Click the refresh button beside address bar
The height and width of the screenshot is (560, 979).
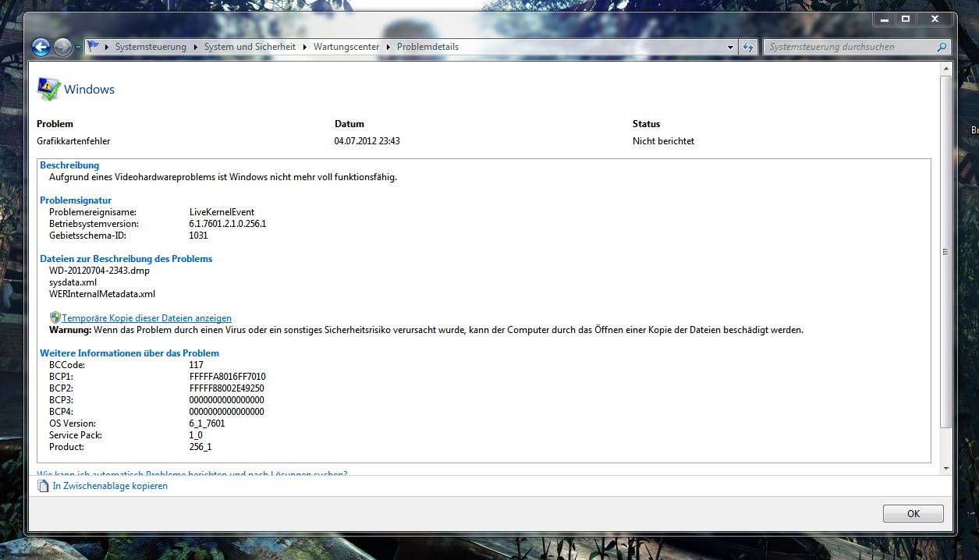coord(748,47)
